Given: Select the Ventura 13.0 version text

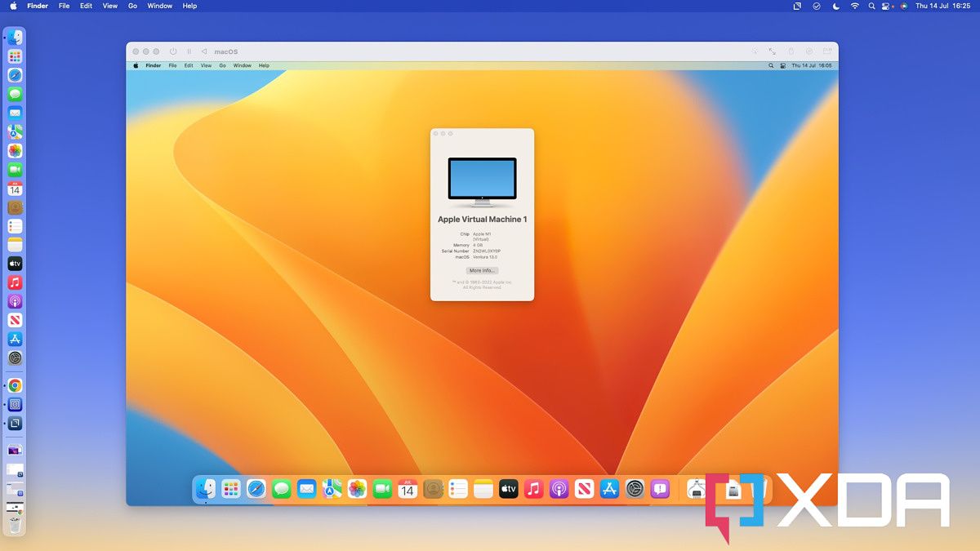Looking at the screenshot, I should pyautogui.click(x=485, y=257).
